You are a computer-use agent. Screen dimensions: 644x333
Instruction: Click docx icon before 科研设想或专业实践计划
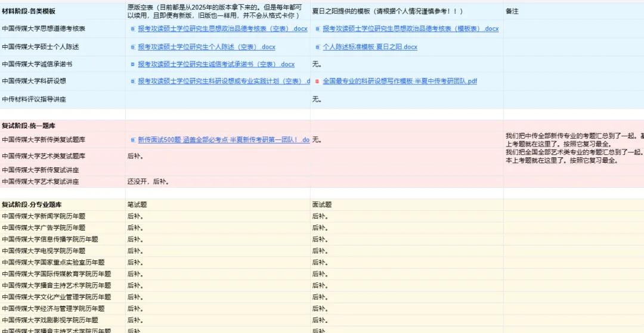[x=132, y=82]
